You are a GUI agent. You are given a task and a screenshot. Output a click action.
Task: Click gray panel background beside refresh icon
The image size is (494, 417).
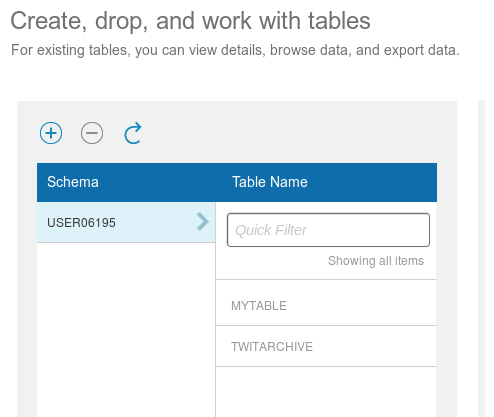point(283,133)
